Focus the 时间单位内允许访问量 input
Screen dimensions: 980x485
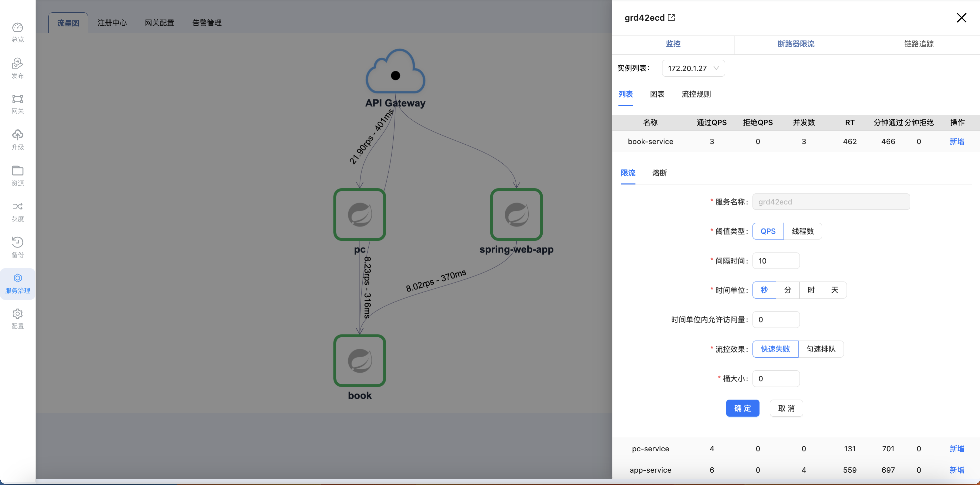776,320
